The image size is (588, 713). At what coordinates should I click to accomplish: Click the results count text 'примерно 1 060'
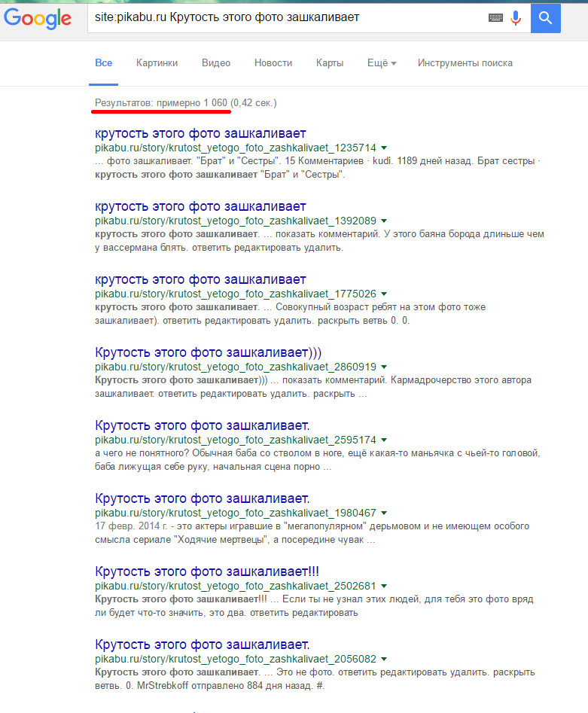click(192, 102)
